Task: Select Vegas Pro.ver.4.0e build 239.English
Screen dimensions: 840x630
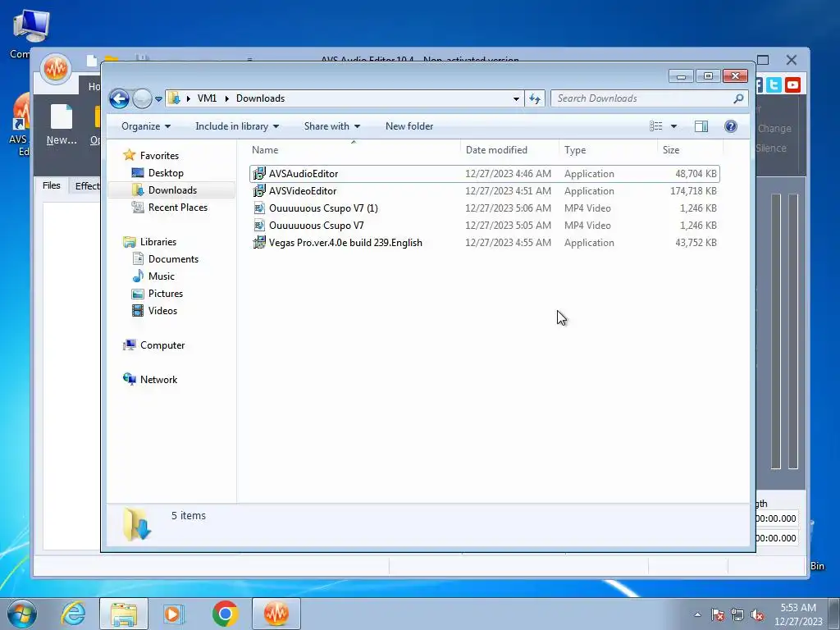Action: [x=484, y=243]
